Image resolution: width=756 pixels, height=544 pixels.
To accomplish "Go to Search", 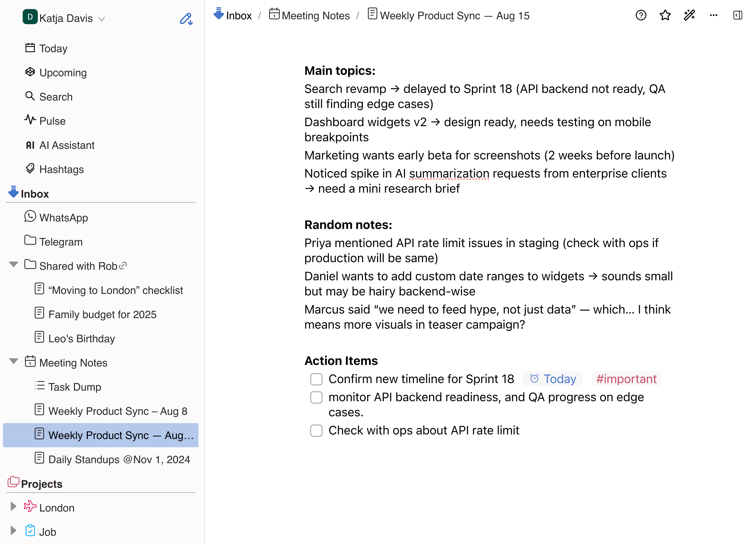I will pos(56,97).
